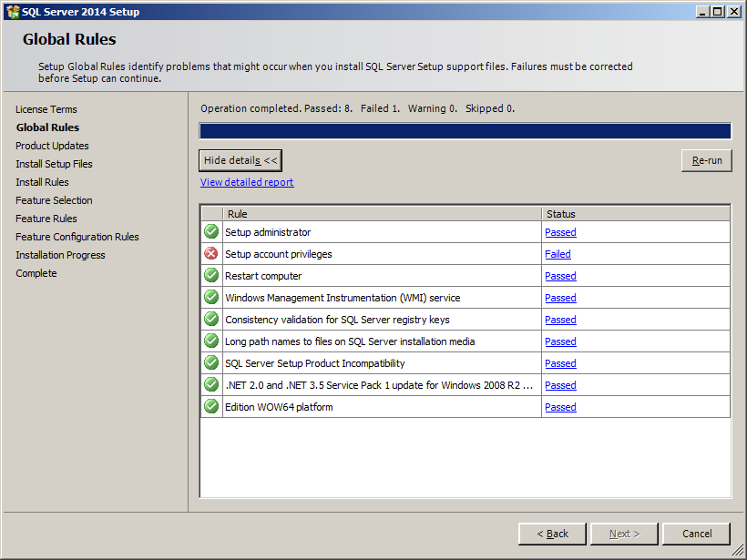Click Edition WOW64 platform rule text
Viewport: 747px width, 560px height.
(279, 407)
